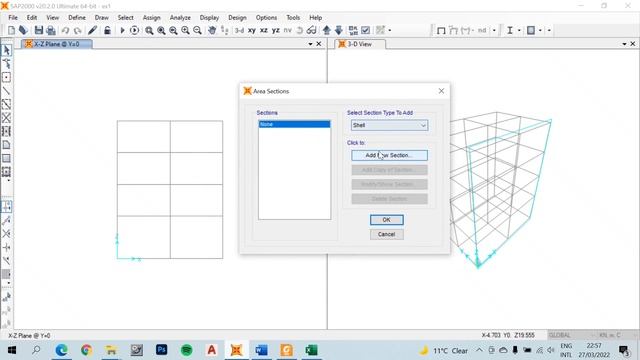This screenshot has width=640, height=360.
Task: Click OK in Area Sections dialog
Action: (x=387, y=220)
